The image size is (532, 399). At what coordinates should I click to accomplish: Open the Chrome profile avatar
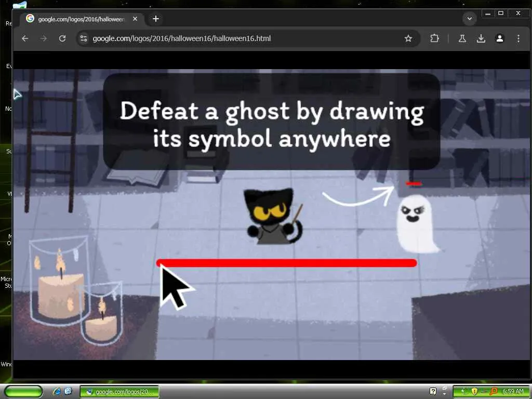click(500, 38)
